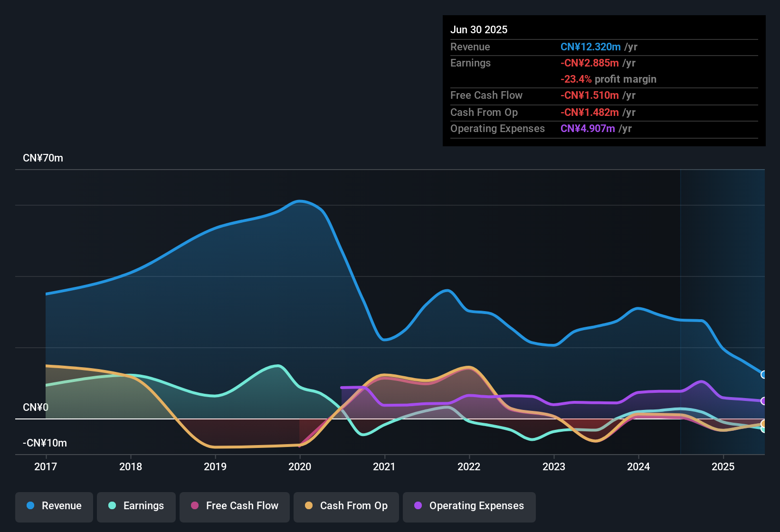Viewport: 780px width, 532px height.
Task: Click the purple Operating Expenses dot
Action: [417, 506]
